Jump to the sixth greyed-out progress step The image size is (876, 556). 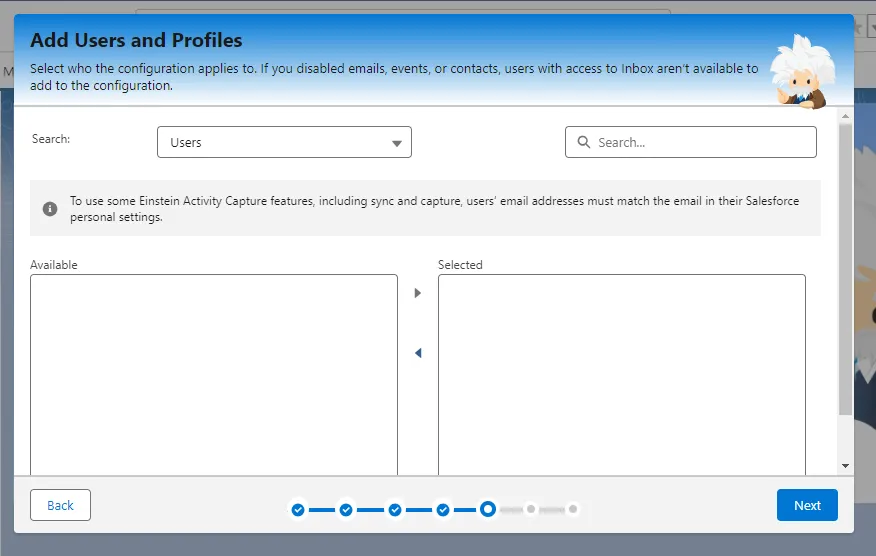531,509
